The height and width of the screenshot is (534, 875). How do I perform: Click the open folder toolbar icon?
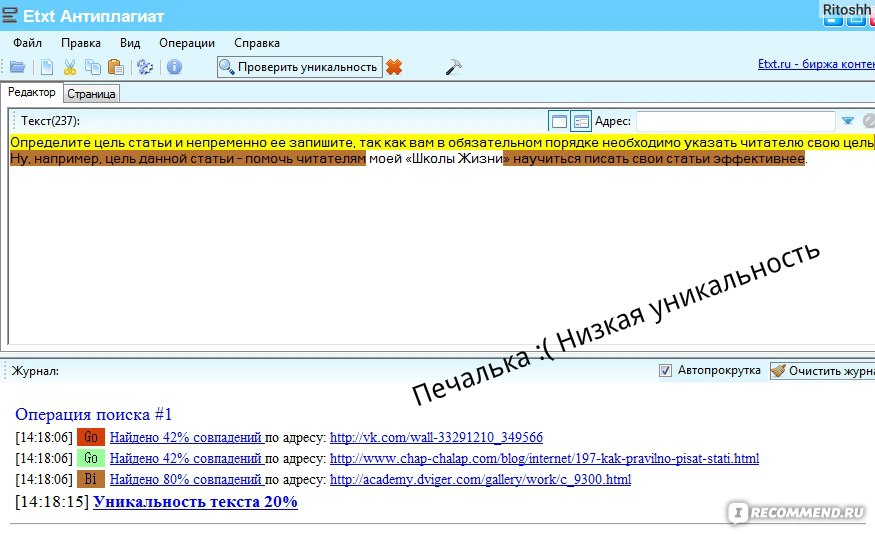point(17,67)
